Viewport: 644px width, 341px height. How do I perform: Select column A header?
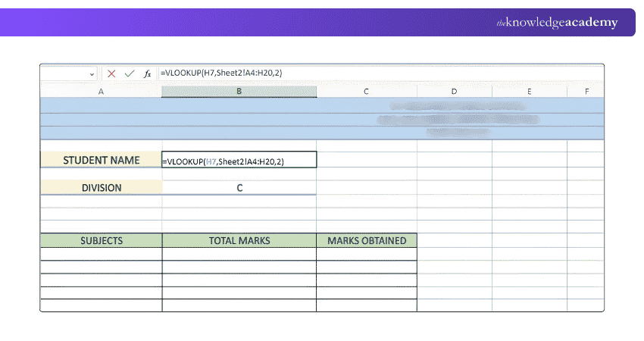[x=101, y=92]
